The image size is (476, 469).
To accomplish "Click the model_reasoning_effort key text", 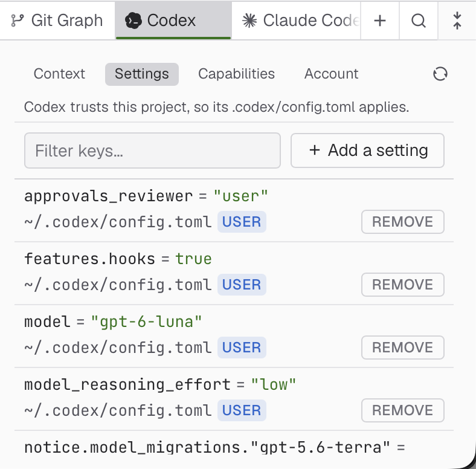I will pos(127,385).
